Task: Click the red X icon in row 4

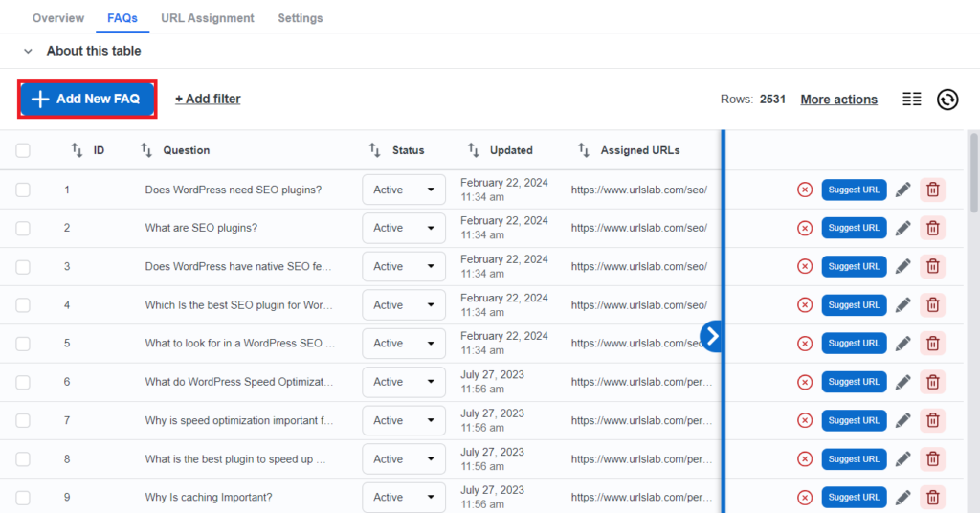Action: click(x=805, y=305)
